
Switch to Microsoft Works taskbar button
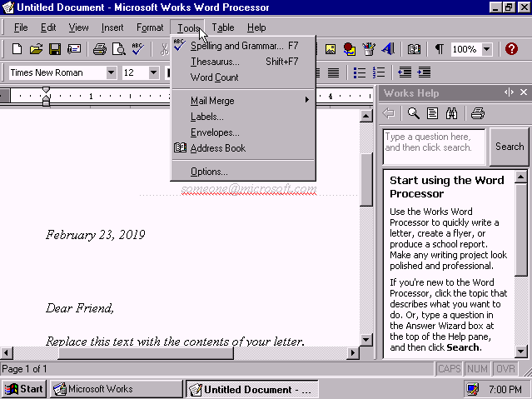click(117, 389)
